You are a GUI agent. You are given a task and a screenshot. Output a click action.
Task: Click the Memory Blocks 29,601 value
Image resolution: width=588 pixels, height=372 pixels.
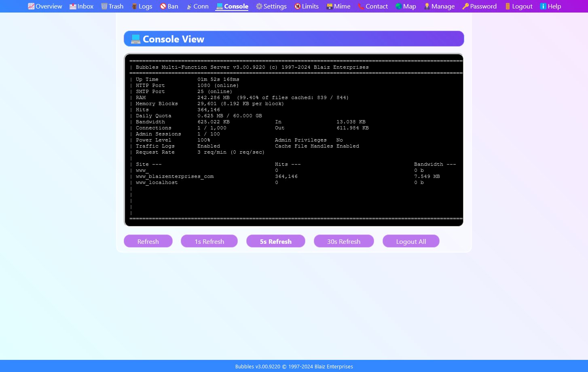[x=241, y=104]
